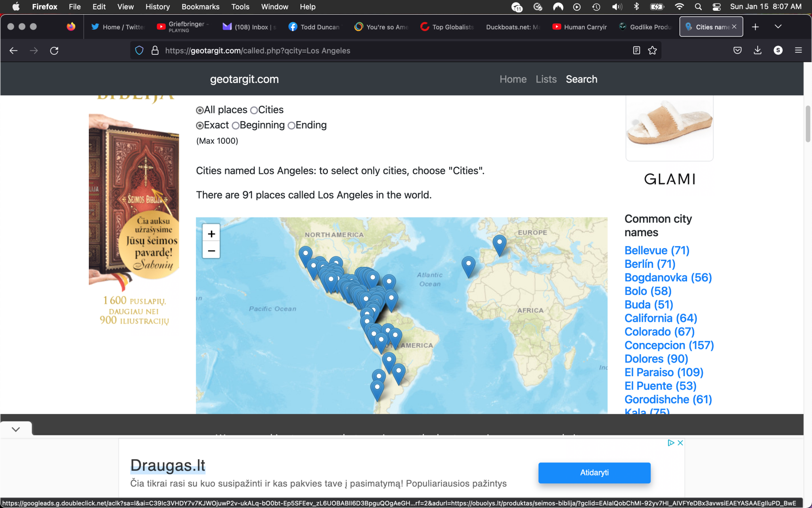
Task: Click the Wi-Fi status icon
Action: [x=679, y=7]
